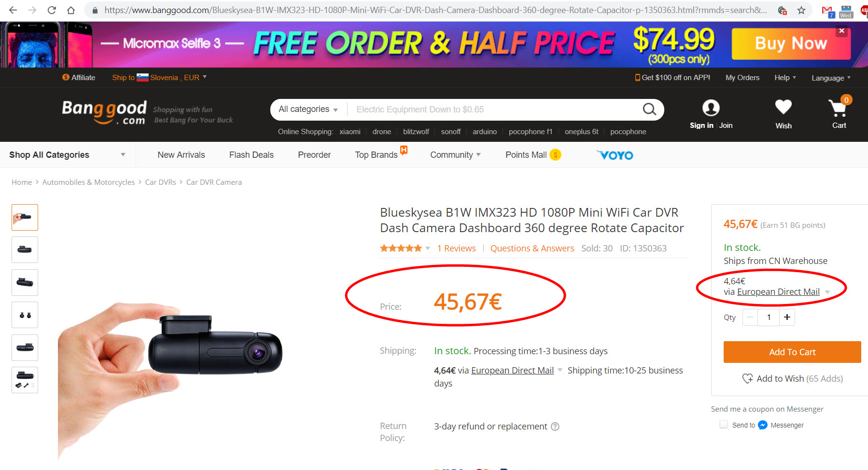Open the New Arrivals tab
The height and width of the screenshot is (470, 868).
pyautogui.click(x=181, y=155)
